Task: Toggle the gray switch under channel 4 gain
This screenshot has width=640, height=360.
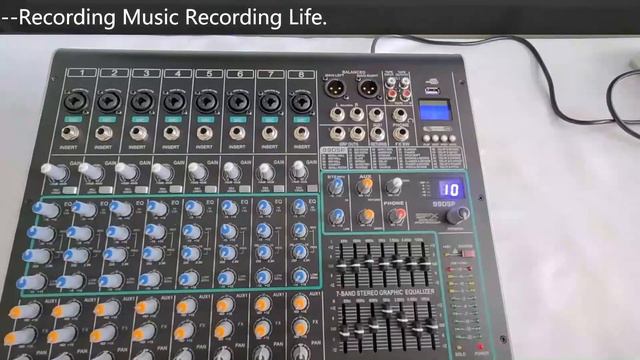Action: point(176,189)
